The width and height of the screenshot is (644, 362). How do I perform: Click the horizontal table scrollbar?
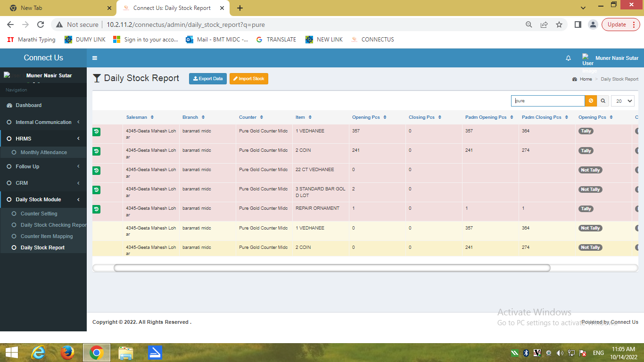332,268
